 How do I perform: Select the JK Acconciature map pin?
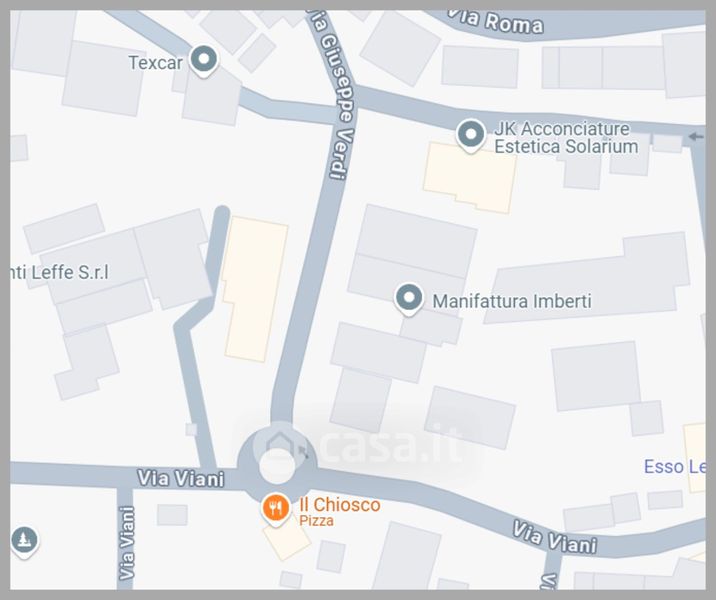click(471, 136)
